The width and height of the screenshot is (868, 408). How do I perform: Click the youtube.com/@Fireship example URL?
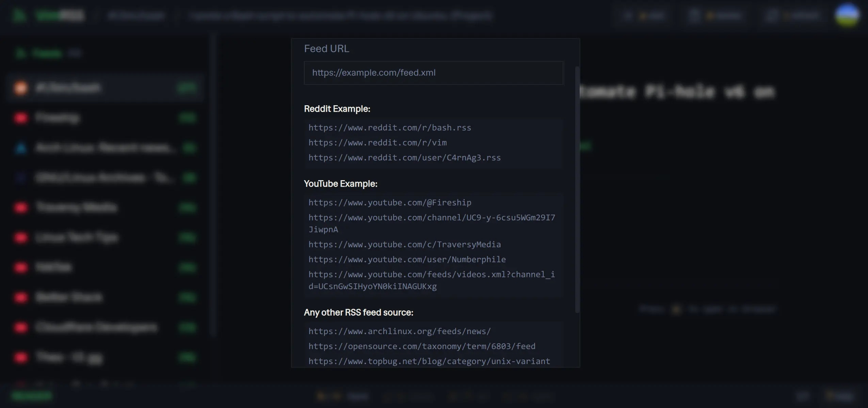coord(389,202)
